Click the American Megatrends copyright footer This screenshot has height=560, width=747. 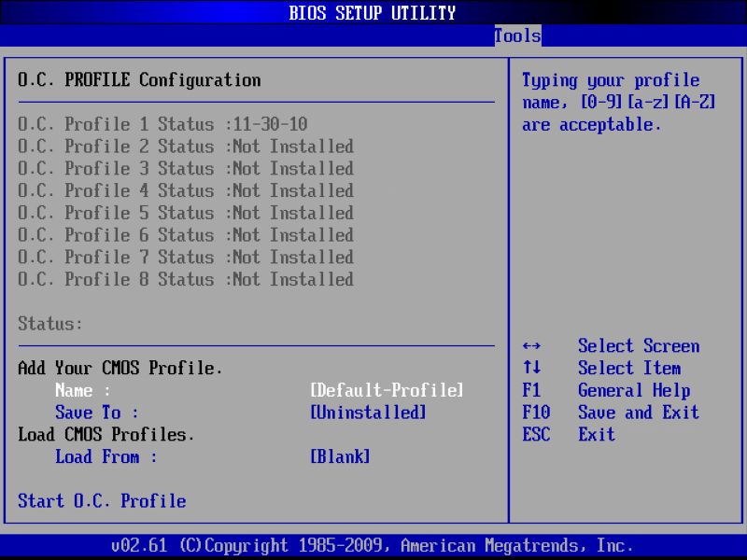coord(372,545)
